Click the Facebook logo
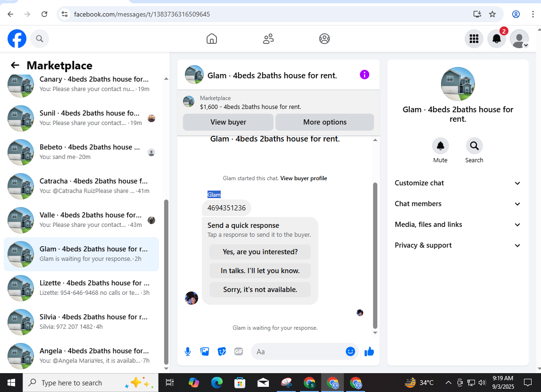The image size is (541, 392). click(17, 39)
